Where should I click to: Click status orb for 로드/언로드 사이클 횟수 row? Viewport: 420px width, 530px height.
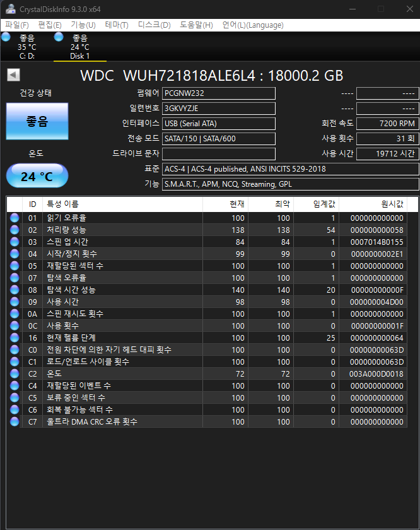[x=15, y=362]
